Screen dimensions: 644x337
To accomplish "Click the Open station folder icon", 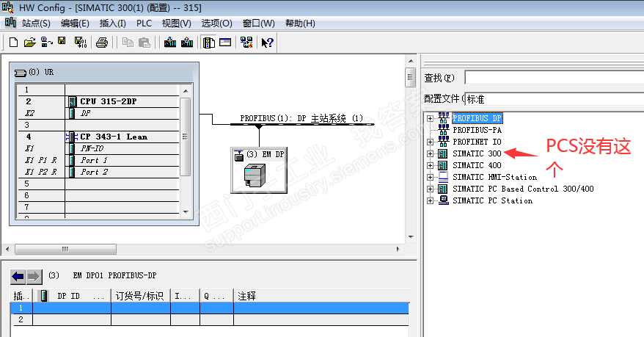I will [29, 43].
